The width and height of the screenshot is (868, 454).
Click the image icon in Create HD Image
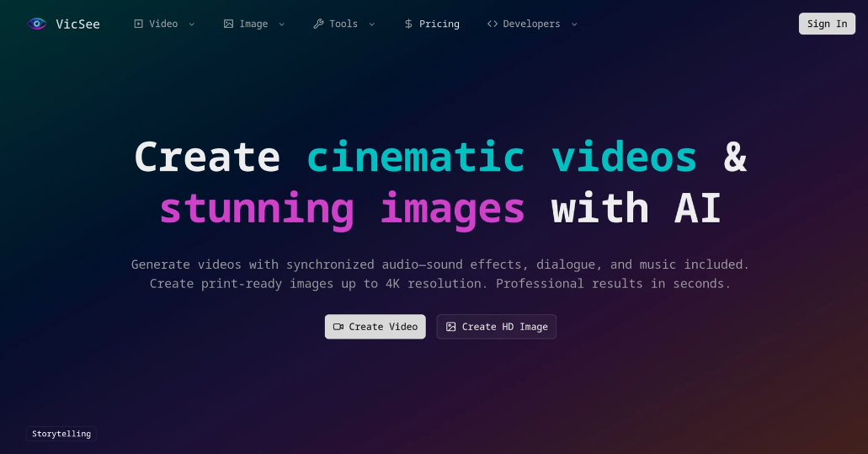click(450, 327)
